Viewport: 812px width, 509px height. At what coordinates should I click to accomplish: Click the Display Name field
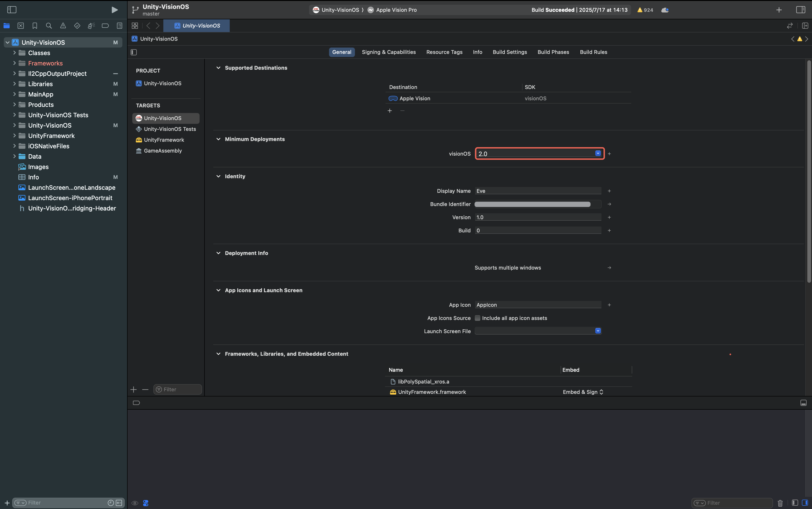(538, 191)
